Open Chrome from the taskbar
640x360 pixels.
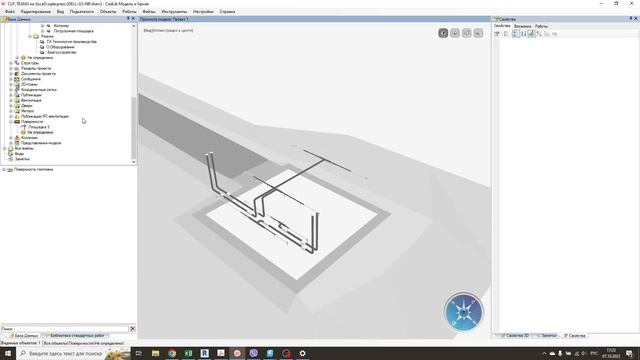(172, 353)
